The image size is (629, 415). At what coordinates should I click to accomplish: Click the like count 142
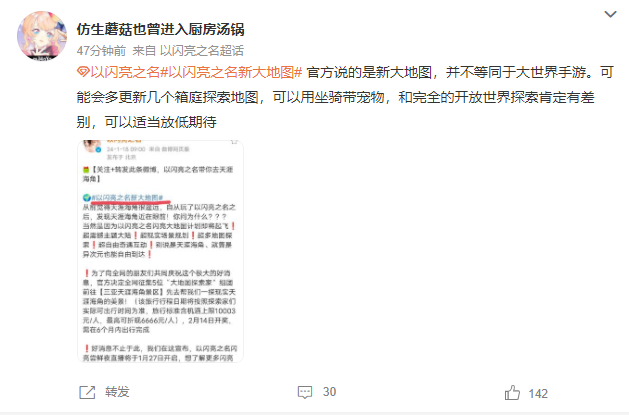538,394
